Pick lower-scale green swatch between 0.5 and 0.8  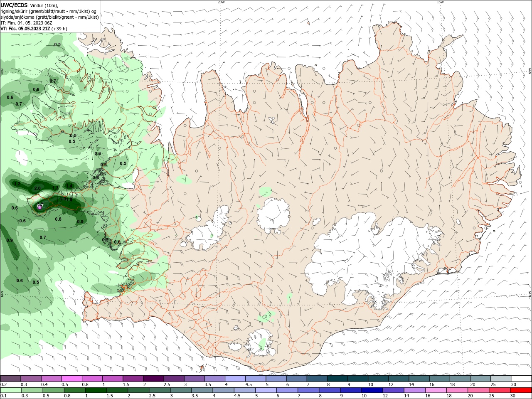[x=53, y=390]
